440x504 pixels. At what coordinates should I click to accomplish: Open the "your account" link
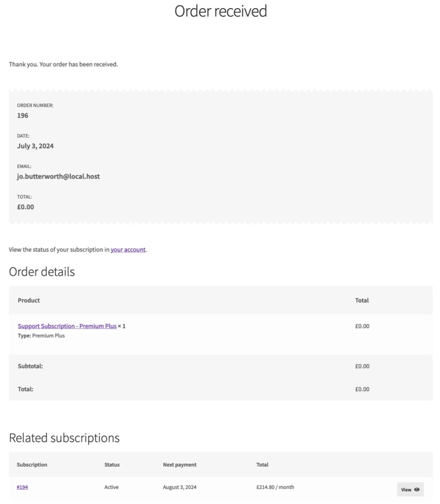pos(128,250)
